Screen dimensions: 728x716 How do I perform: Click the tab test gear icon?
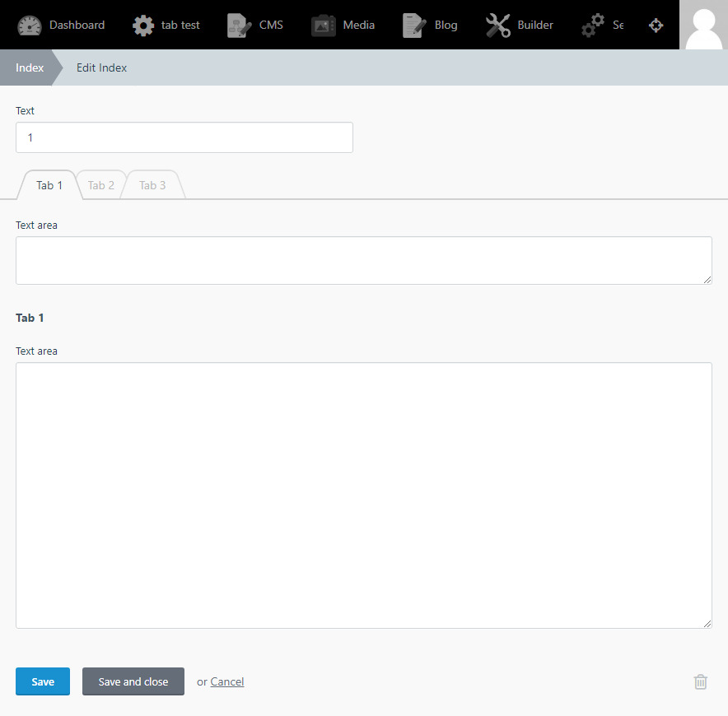pos(143,25)
